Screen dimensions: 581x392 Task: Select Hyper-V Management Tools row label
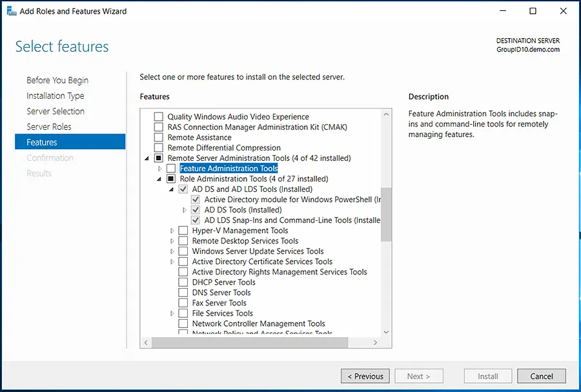click(x=240, y=231)
